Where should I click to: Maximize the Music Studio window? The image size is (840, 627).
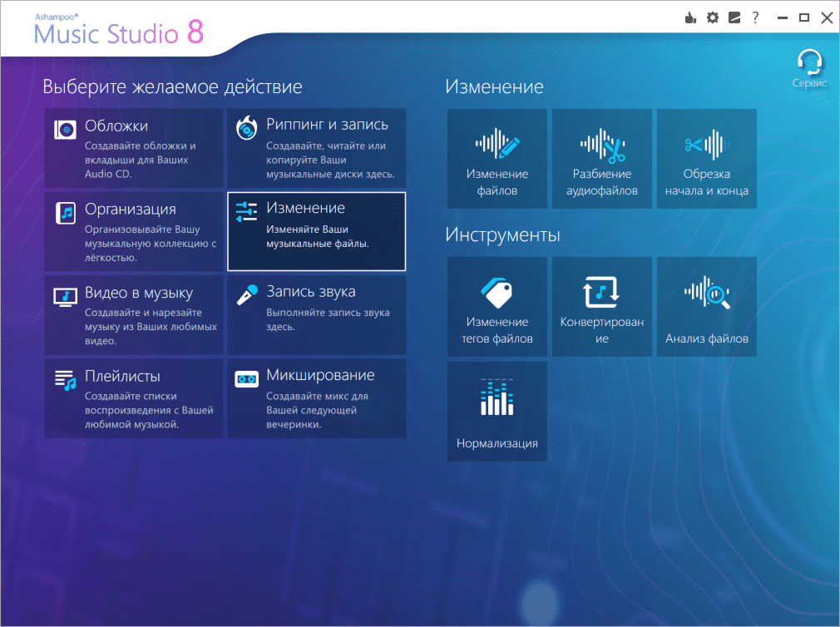tap(804, 17)
